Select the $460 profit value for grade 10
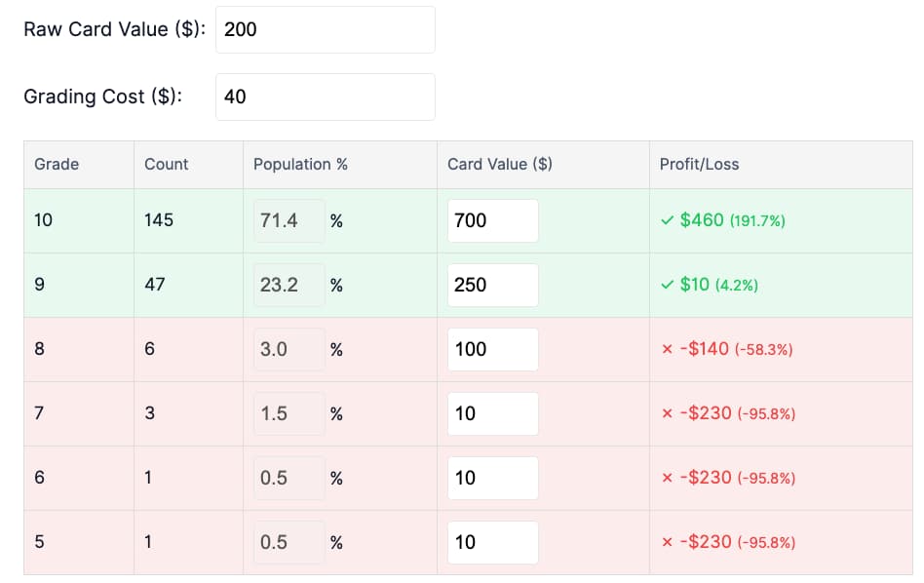Viewport: 924px width, 583px height. click(x=703, y=220)
